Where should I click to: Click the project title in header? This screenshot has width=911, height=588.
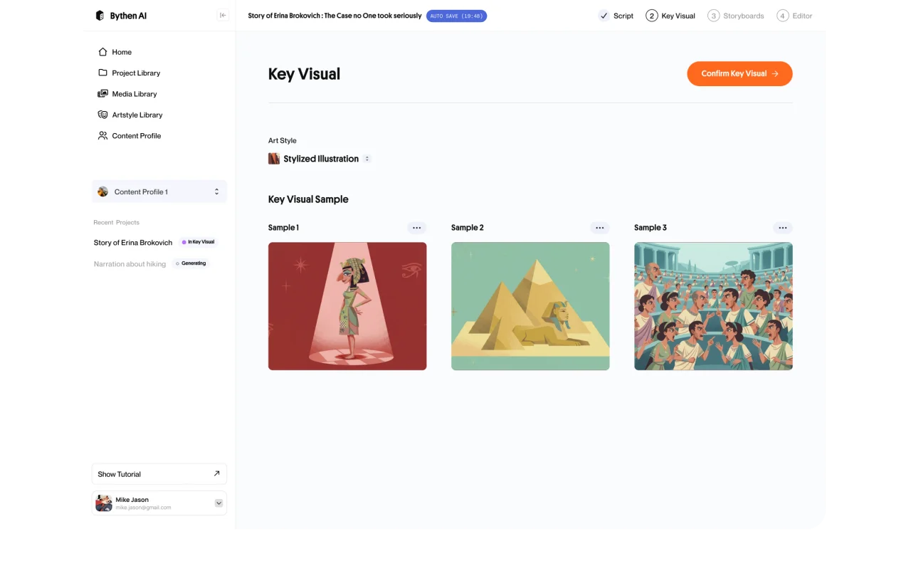click(x=335, y=16)
